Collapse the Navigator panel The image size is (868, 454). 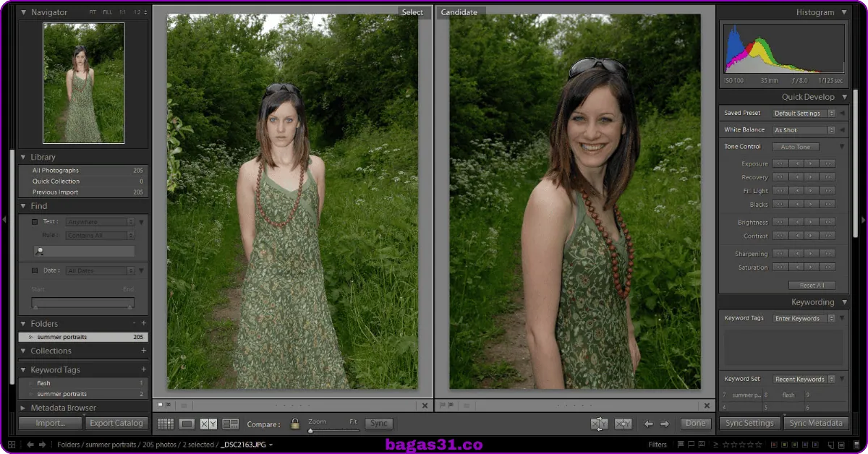(x=23, y=12)
